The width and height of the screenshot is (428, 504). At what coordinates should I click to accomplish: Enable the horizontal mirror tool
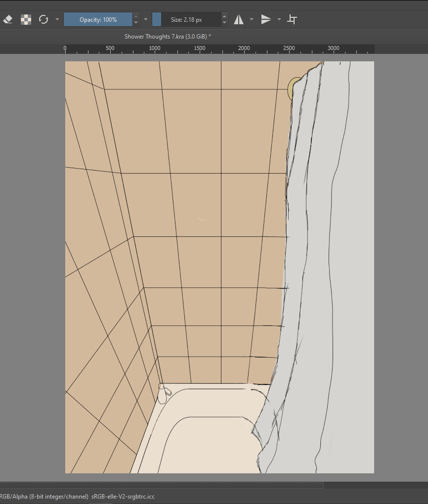(239, 20)
